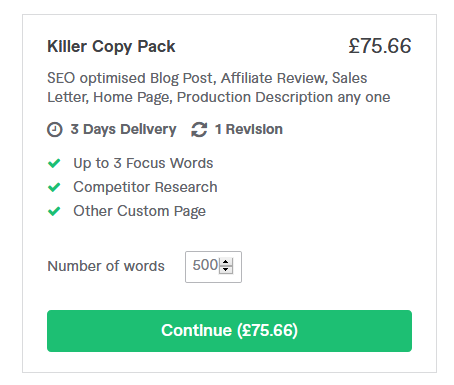Screen dimensions: 454x385
Task: Increase word count with the up stepper arrow
Action: 226,262
